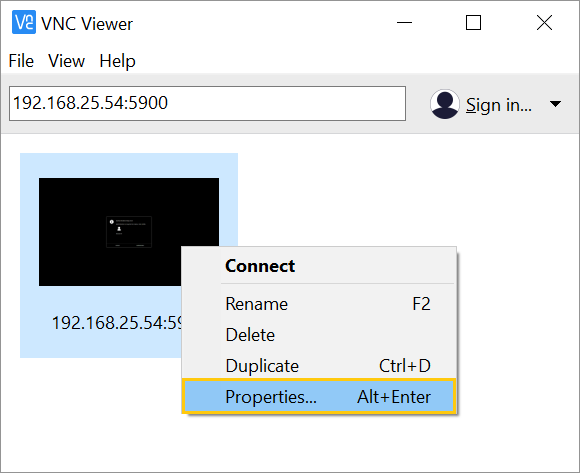Click the 192.168.25.54 connection label
580x473 pixels.
pyautogui.click(x=117, y=323)
